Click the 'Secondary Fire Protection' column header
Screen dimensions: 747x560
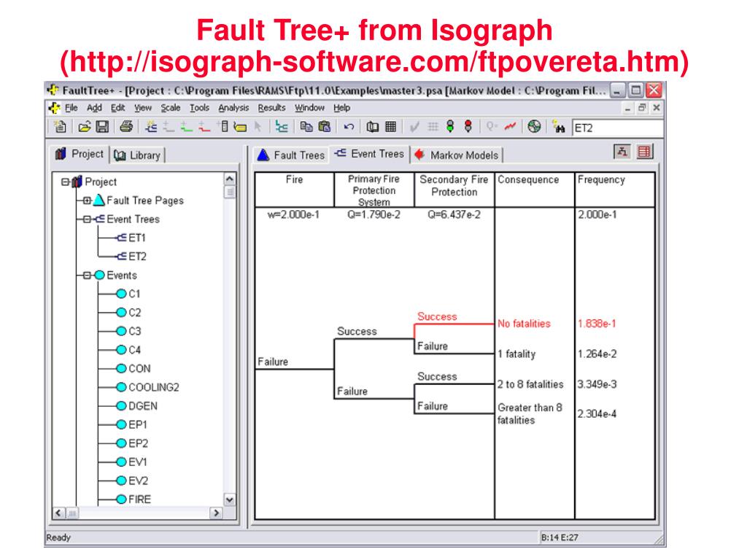click(x=454, y=186)
